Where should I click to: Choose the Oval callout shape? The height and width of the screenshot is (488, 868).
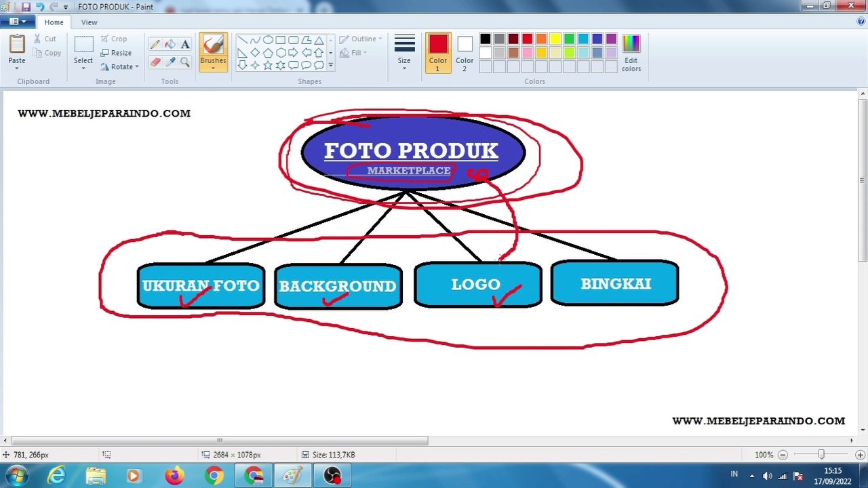click(x=306, y=65)
